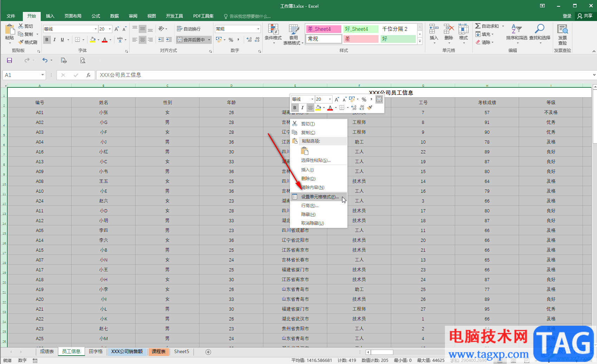Expand the Fill (填充) dropdown
The image size is (597, 364).
click(x=492, y=34)
